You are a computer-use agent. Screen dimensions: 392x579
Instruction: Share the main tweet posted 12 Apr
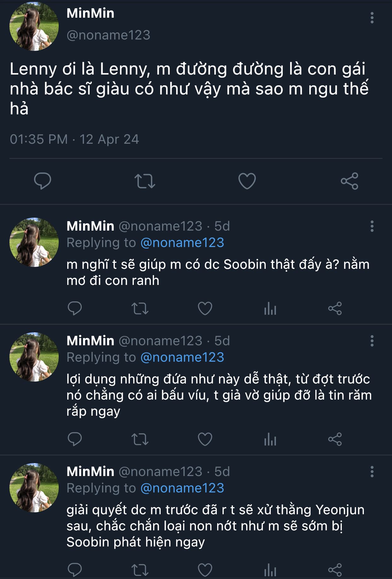[x=349, y=181]
